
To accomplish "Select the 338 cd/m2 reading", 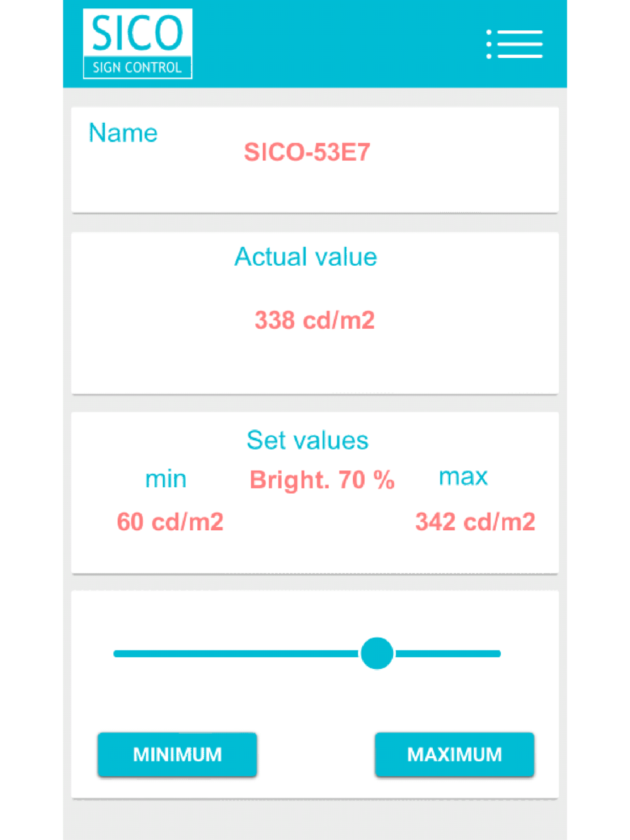I will pos(314,320).
